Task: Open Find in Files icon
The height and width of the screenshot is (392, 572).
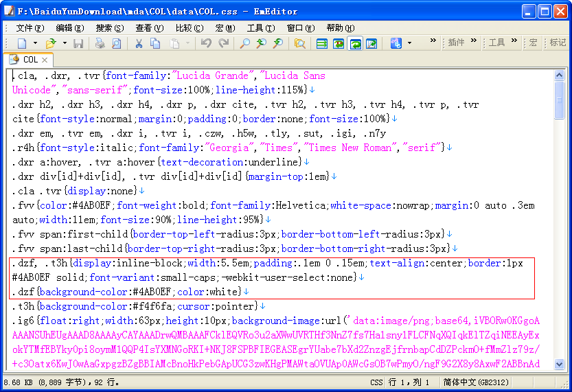Action: click(x=299, y=43)
